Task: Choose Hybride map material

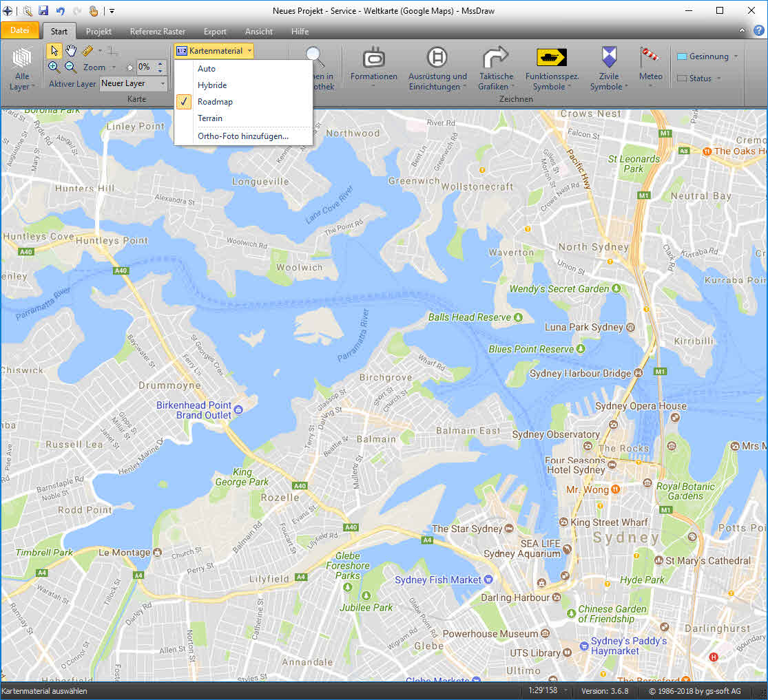Action: coord(243,85)
